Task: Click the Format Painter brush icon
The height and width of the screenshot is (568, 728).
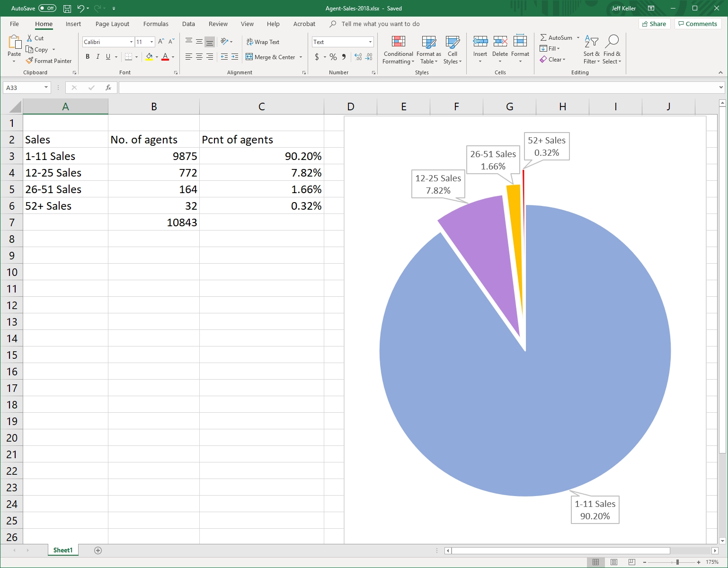Action: [29, 61]
